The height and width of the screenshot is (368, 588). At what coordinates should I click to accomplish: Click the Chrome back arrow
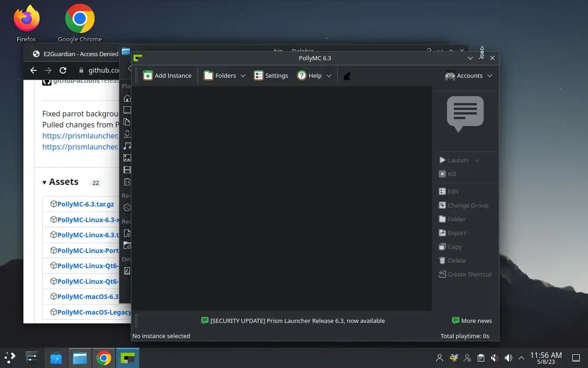click(x=33, y=70)
